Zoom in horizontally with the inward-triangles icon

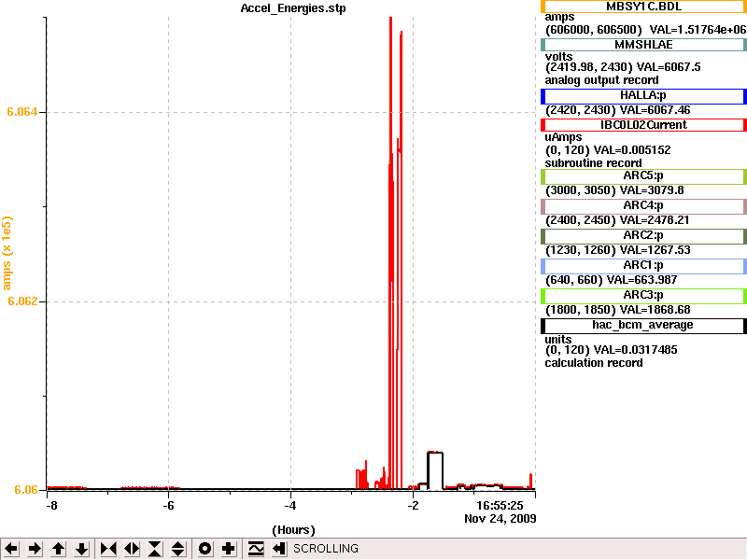click(108, 549)
